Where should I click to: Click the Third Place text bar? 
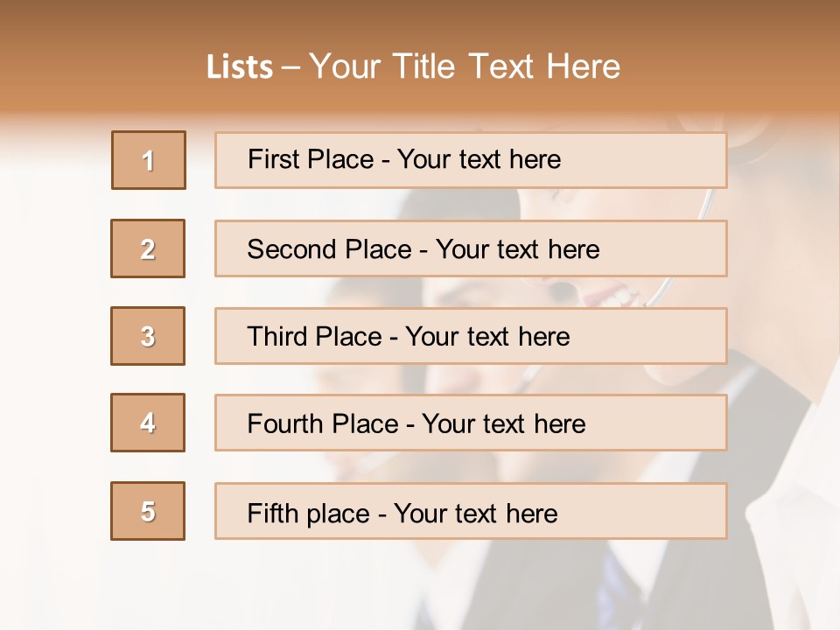471,336
